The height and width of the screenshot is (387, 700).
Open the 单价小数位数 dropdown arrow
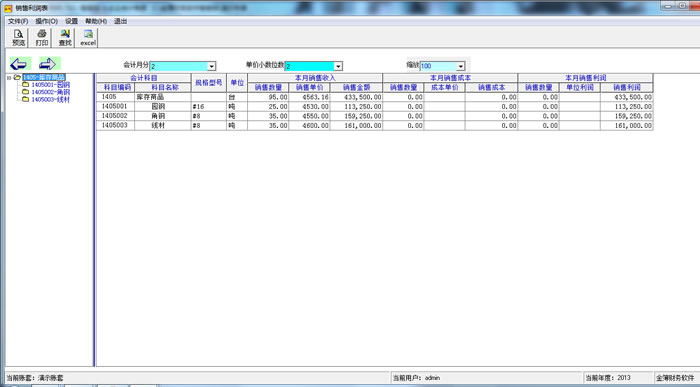click(338, 66)
